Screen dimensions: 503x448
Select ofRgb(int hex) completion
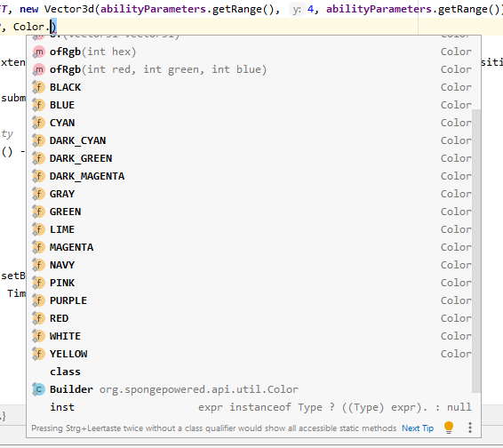pyautogui.click(x=251, y=52)
